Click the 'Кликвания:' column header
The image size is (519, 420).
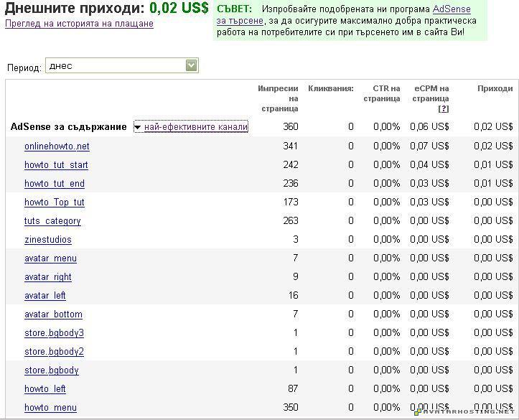click(331, 89)
